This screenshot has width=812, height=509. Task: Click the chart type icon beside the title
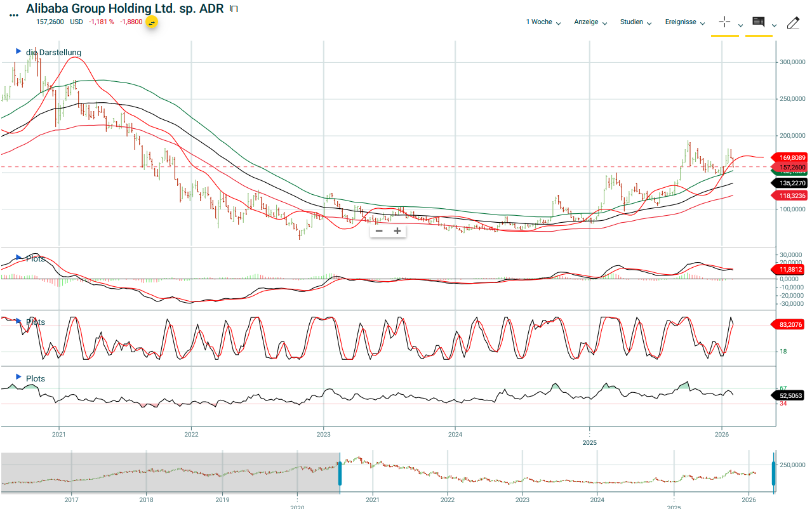[234, 9]
